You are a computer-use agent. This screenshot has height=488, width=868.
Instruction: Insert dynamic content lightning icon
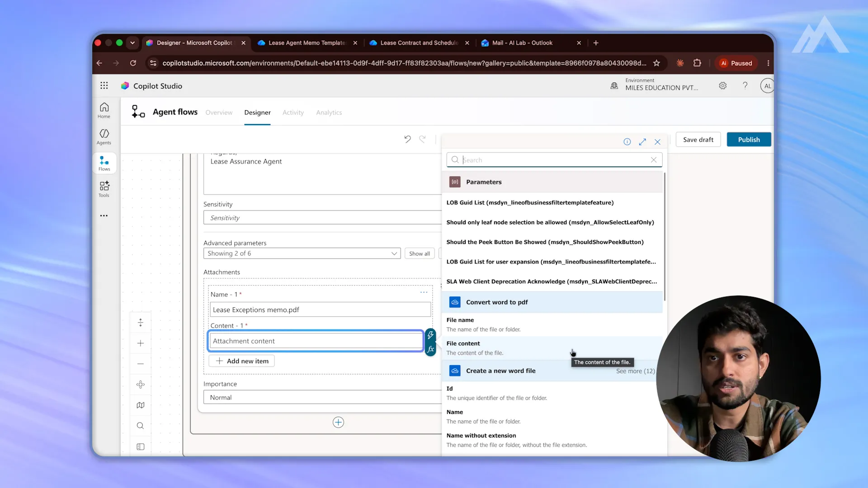(x=430, y=335)
